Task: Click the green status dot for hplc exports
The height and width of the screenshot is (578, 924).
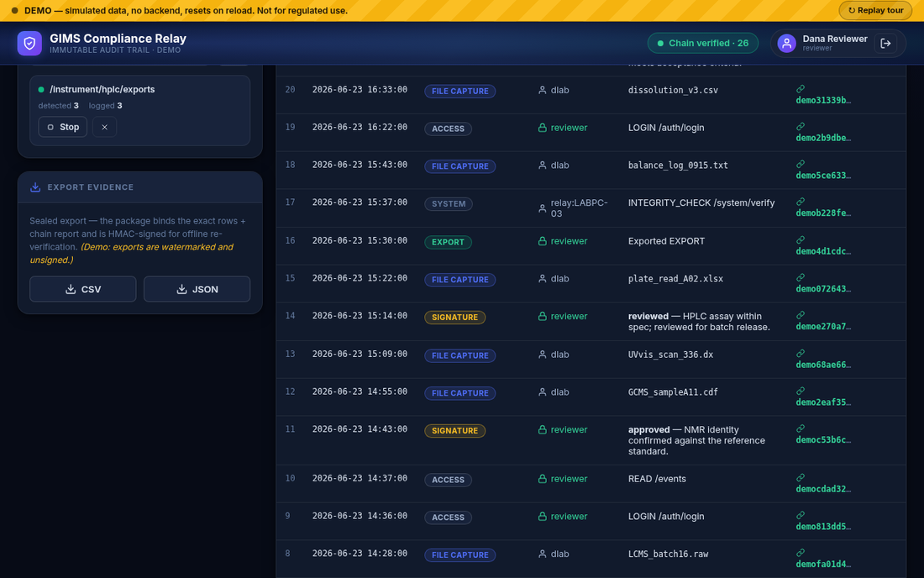Action: pos(41,90)
